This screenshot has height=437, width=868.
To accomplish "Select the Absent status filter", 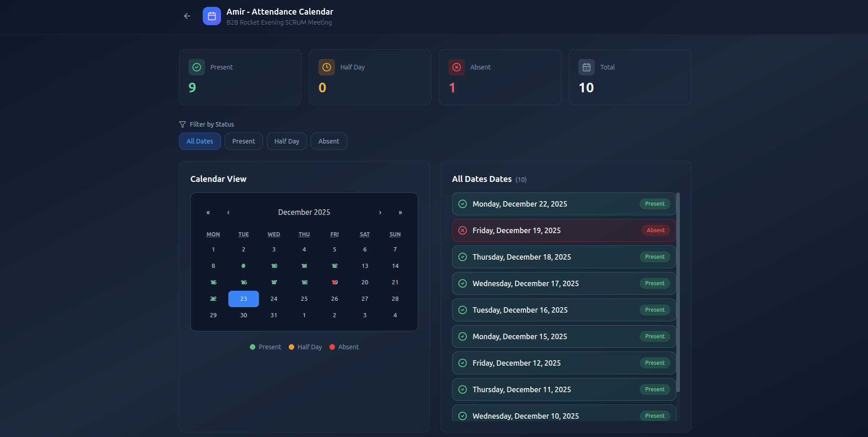I will [329, 141].
